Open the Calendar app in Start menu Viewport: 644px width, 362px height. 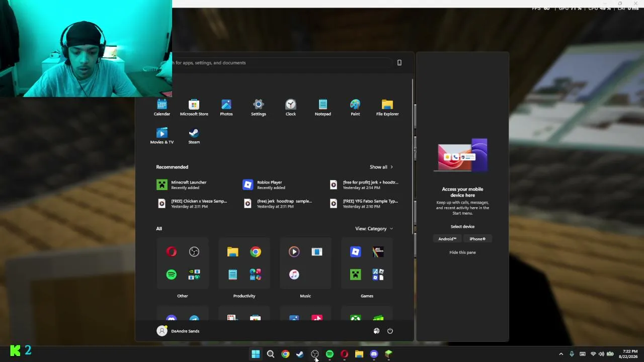pyautogui.click(x=162, y=108)
